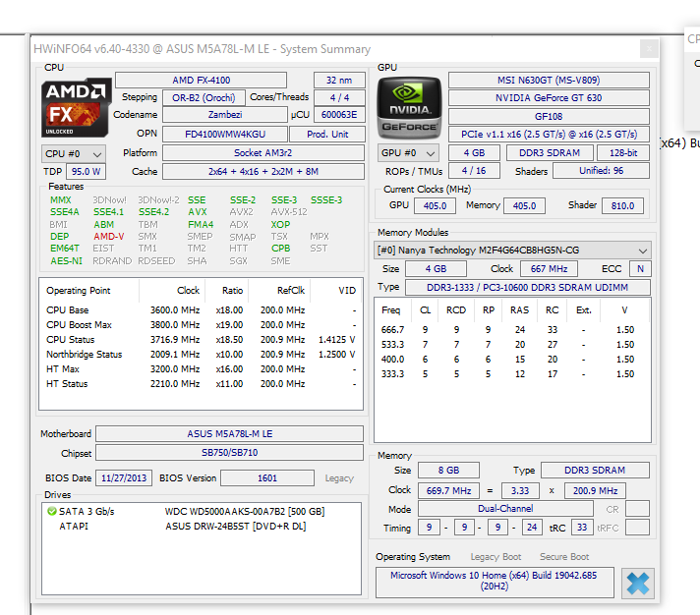Click the ECC N field
The height and width of the screenshot is (615, 700).
coord(640,269)
